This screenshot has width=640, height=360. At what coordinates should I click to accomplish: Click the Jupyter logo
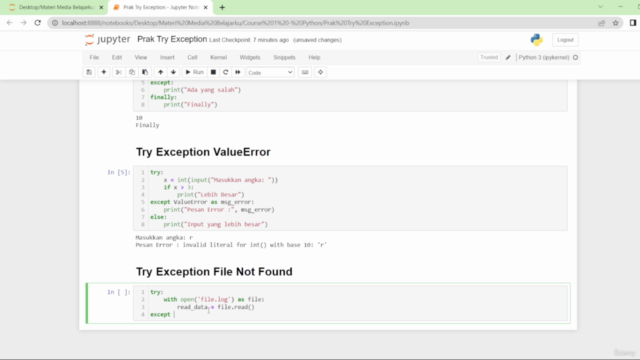coord(107,40)
